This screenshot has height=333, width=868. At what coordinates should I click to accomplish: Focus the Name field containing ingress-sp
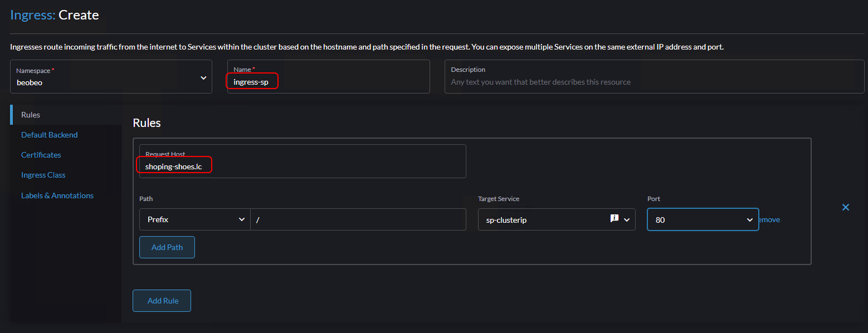328,82
